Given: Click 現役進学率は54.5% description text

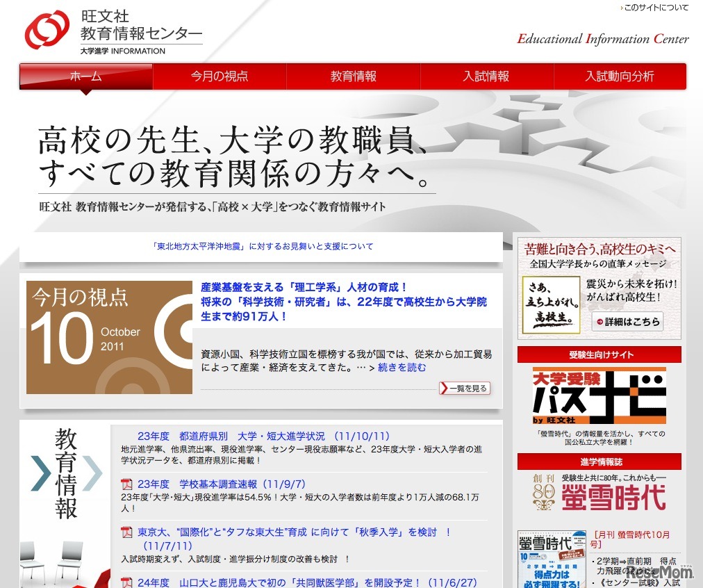Looking at the screenshot, I should pyautogui.click(x=300, y=503).
